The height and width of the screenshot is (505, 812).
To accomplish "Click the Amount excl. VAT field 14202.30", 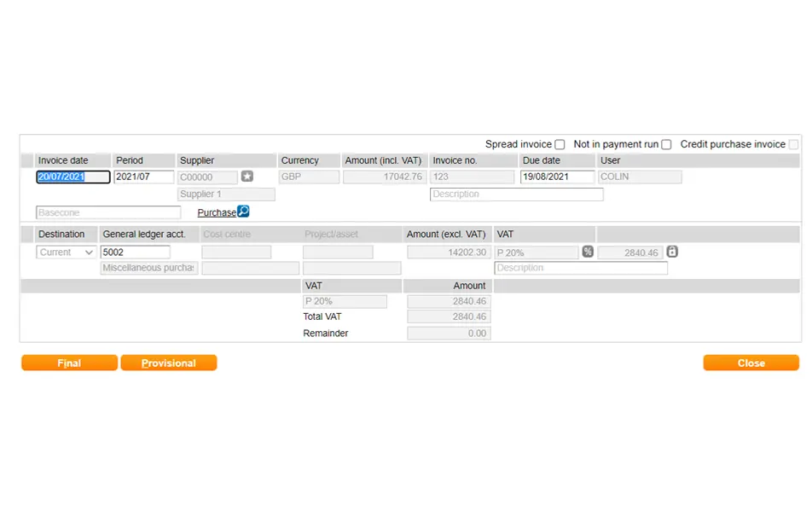I will (449, 252).
